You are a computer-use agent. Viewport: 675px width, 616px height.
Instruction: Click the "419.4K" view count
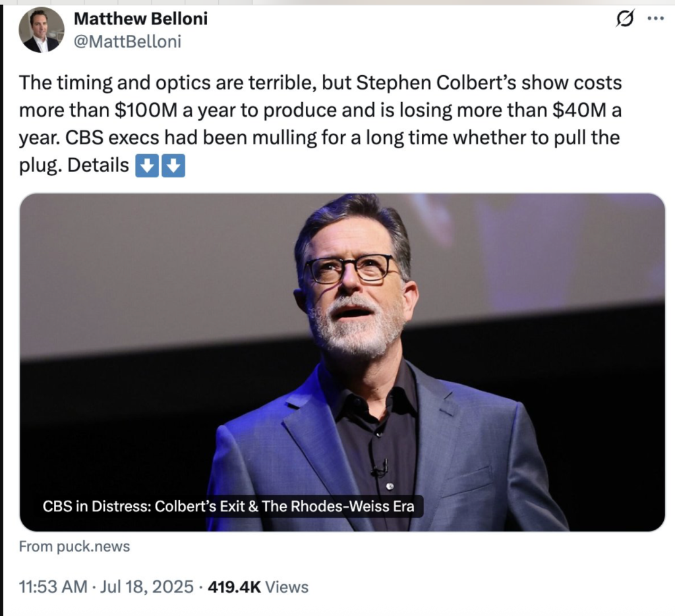(x=235, y=586)
